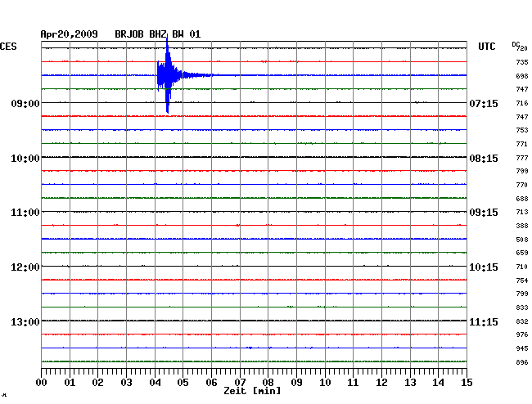Select the value '833' in right column
This screenshot has width=532, height=404.
522,307
